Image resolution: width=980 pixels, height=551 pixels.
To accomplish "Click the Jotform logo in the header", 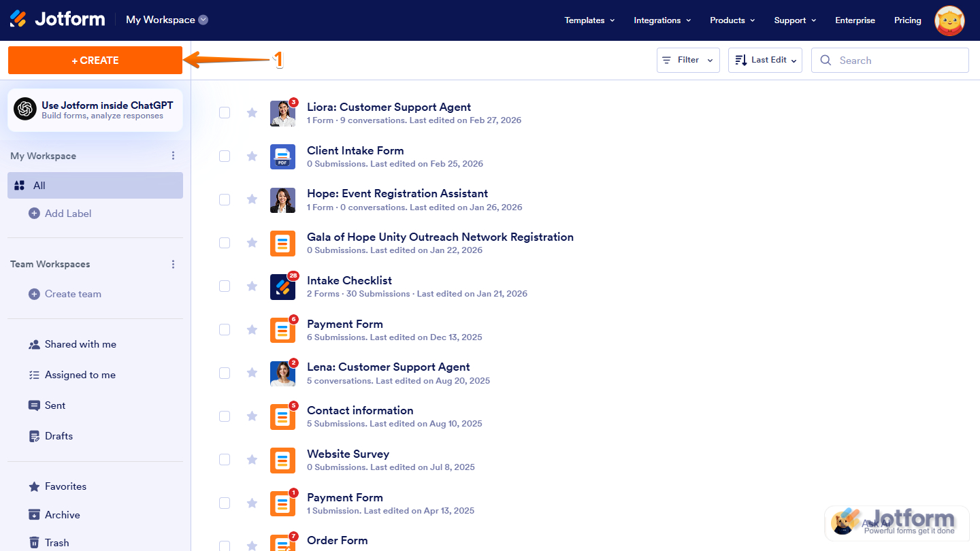I will point(57,20).
